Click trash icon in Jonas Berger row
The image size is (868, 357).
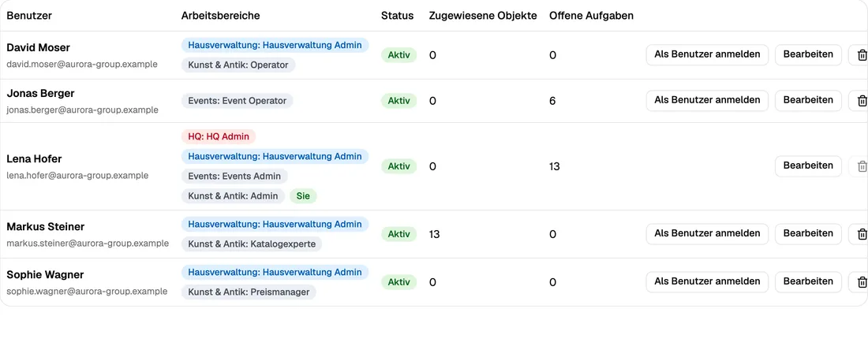(860, 101)
